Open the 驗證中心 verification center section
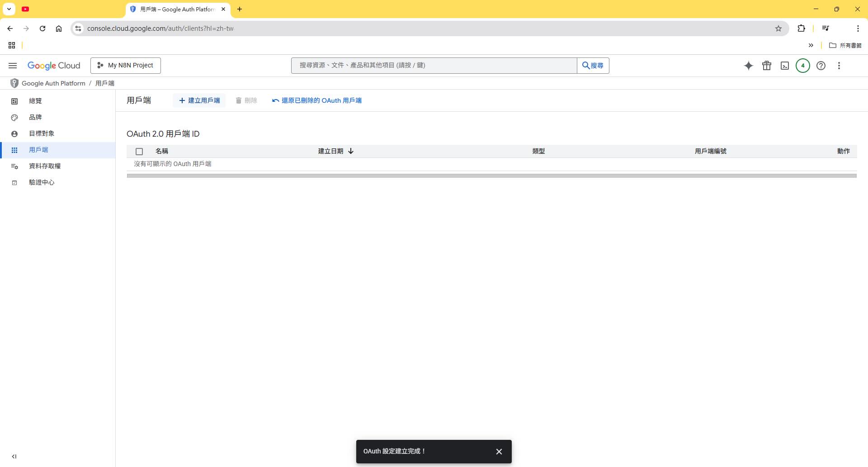 point(41,182)
